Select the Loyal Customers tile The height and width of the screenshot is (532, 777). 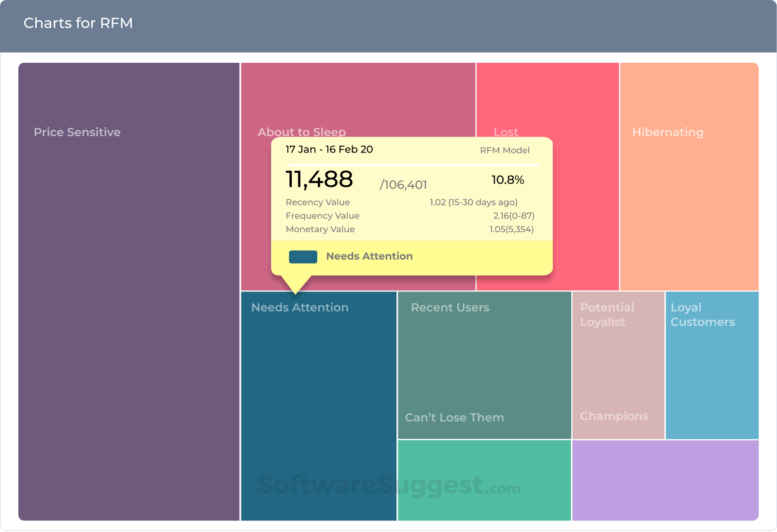tap(702, 315)
